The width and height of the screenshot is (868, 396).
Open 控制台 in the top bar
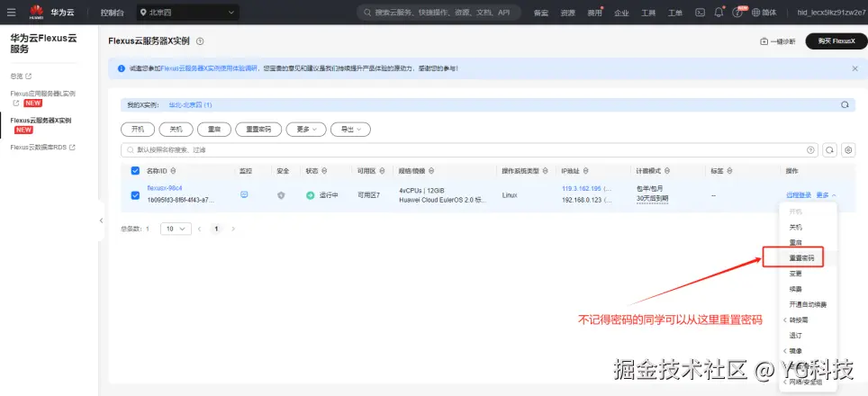point(113,13)
